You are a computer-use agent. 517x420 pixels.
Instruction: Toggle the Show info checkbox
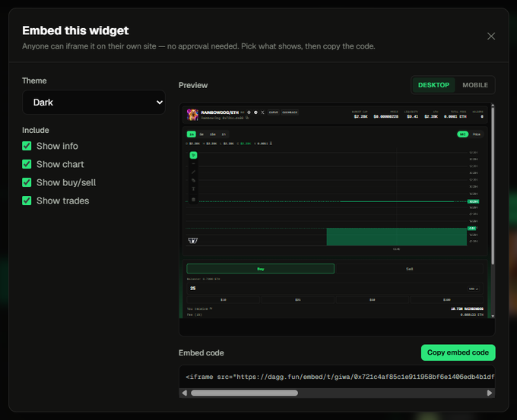click(x=27, y=146)
